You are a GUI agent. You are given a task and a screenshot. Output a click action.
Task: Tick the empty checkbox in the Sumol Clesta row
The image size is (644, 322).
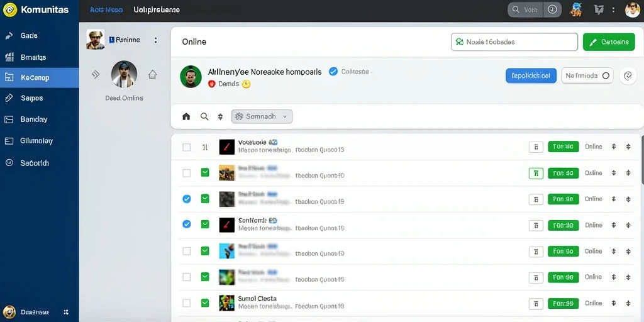186,303
